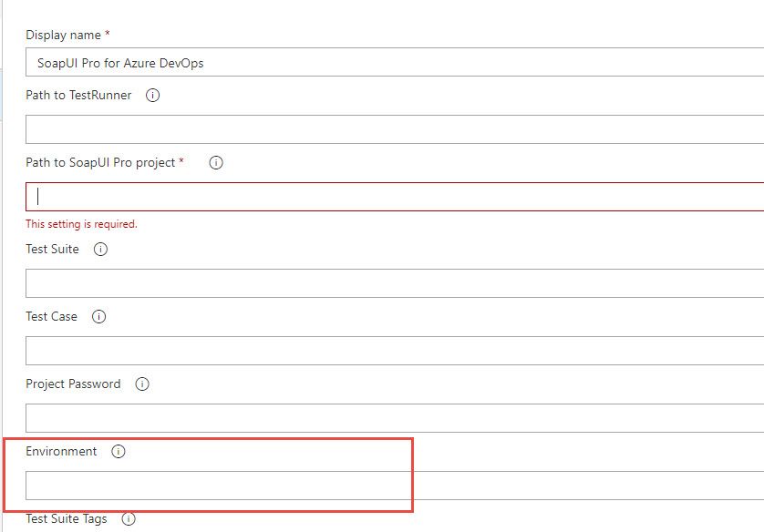Select the required SoapUI Pro project path field
This screenshot has width=764, height=532.
(394, 197)
